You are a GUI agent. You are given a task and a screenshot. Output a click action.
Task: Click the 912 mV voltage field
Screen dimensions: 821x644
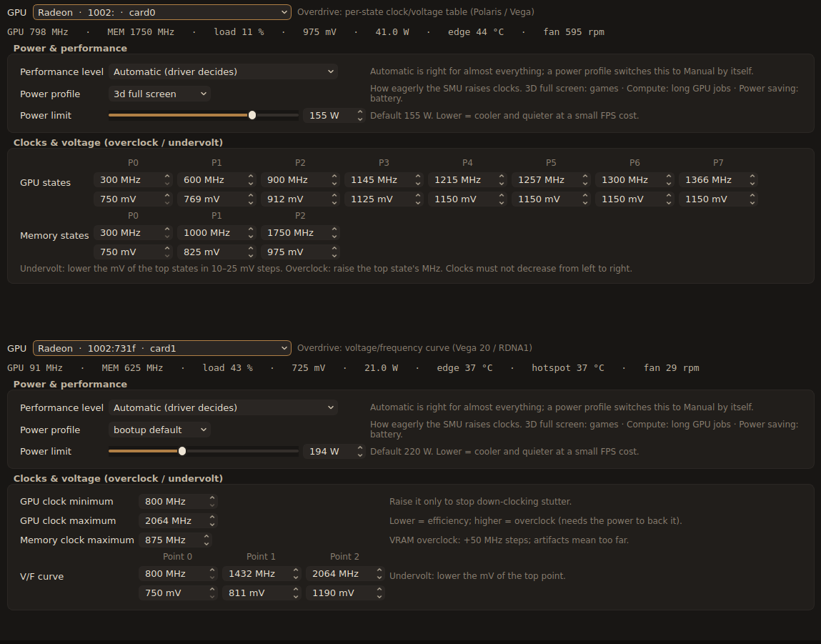click(x=300, y=199)
